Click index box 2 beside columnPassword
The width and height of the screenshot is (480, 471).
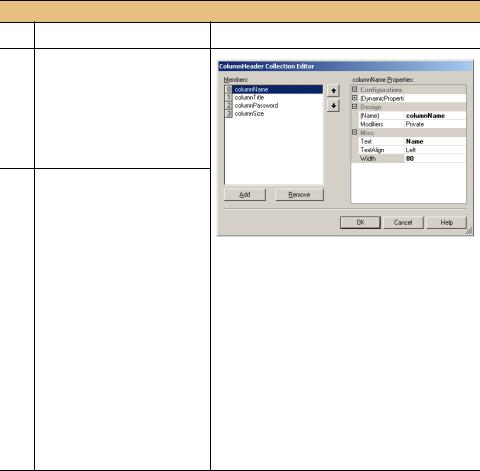pos(228,105)
